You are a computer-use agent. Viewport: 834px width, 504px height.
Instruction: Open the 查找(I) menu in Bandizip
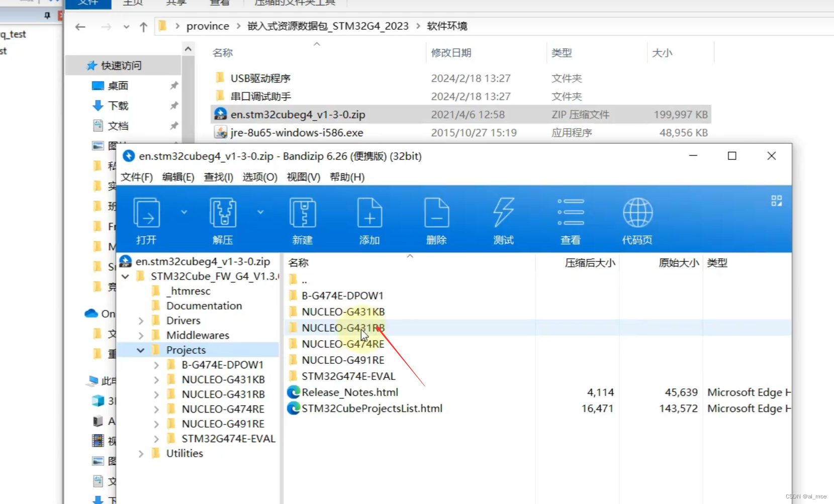218,177
